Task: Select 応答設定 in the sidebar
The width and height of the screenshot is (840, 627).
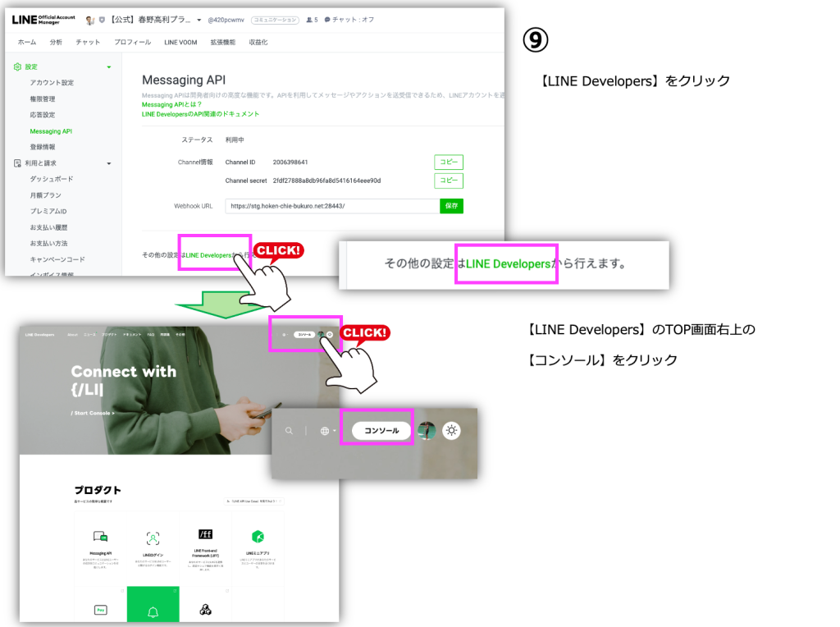Action: tap(43, 115)
